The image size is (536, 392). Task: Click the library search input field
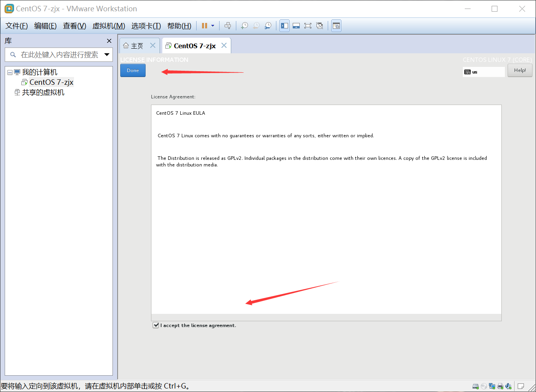pyautogui.click(x=59, y=55)
